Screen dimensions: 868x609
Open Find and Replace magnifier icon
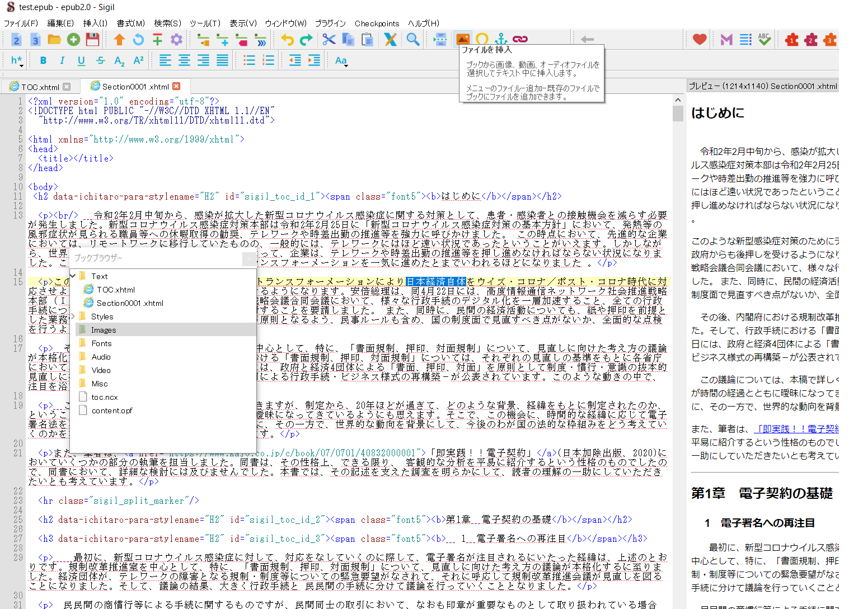click(x=413, y=39)
